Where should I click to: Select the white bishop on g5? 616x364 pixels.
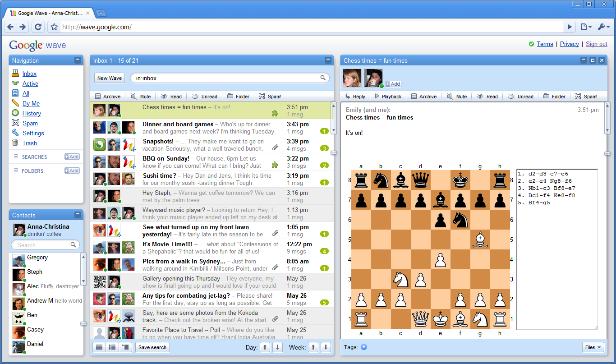480,240
